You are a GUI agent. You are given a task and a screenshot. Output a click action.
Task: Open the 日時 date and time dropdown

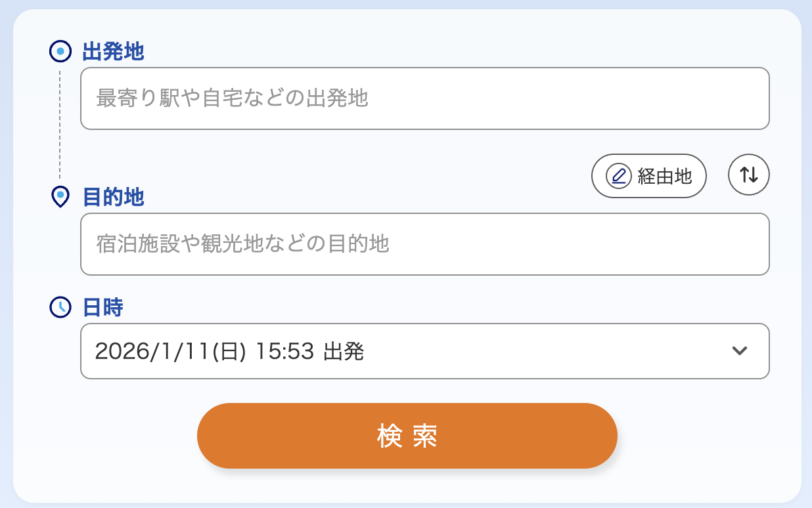424,351
